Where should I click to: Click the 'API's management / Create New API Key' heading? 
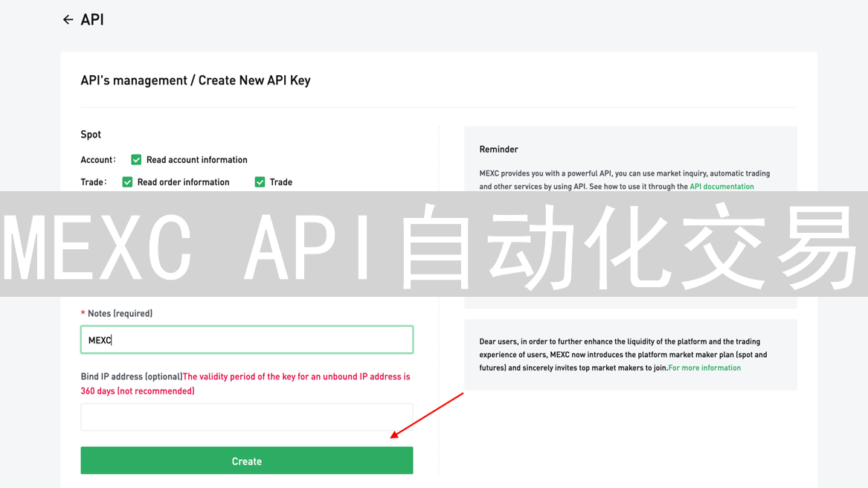click(196, 80)
